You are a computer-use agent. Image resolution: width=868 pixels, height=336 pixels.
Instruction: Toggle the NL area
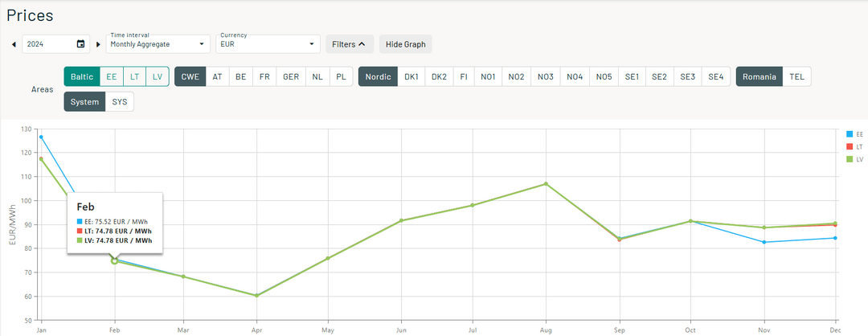[x=317, y=77]
